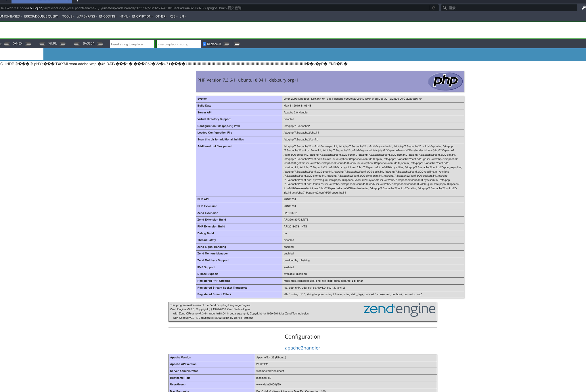This screenshot has width=586, height=392.
Task: Select the active blue browser tab
Action: click(41, 1)
